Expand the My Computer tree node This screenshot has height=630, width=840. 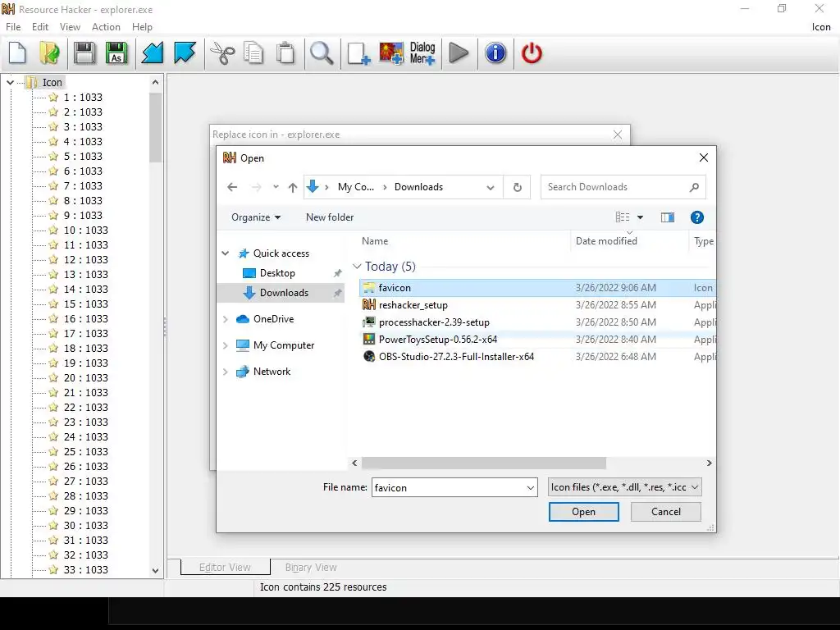tap(226, 345)
